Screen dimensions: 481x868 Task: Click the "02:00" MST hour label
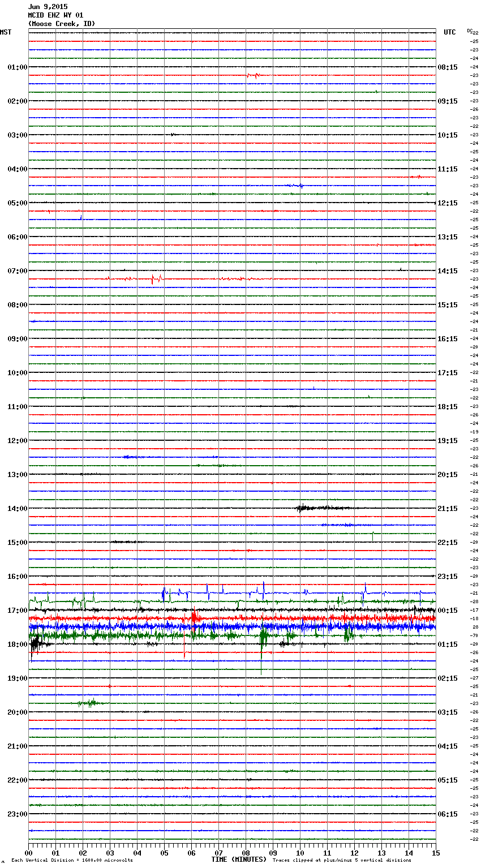pos(18,101)
